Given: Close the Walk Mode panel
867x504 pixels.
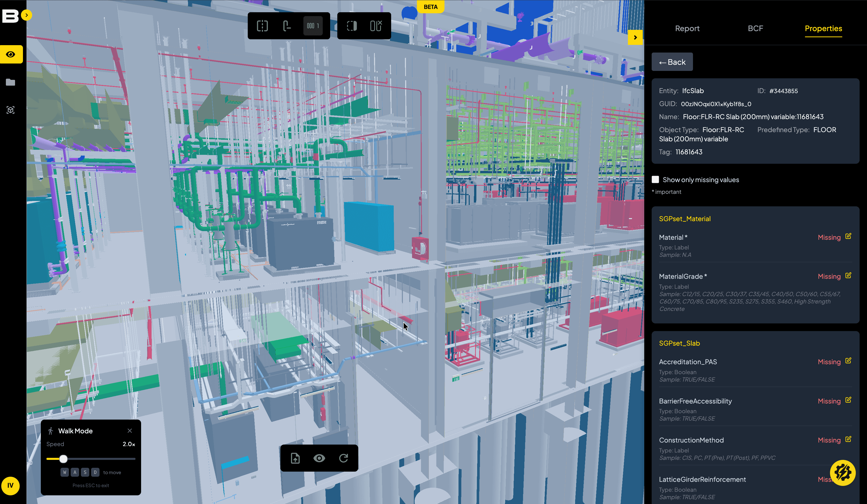Looking at the screenshot, I should (x=130, y=431).
